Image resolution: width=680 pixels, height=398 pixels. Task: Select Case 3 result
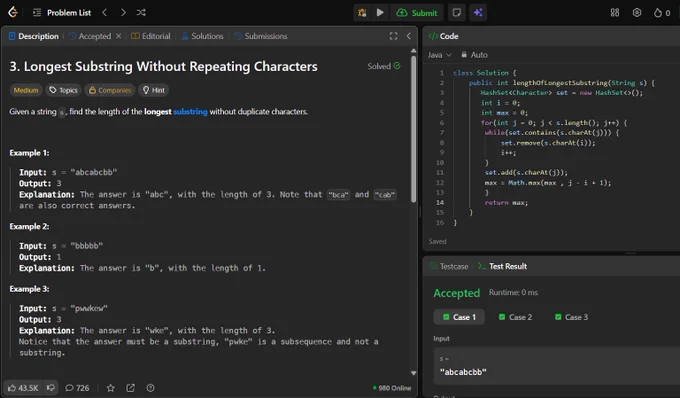tap(572, 317)
